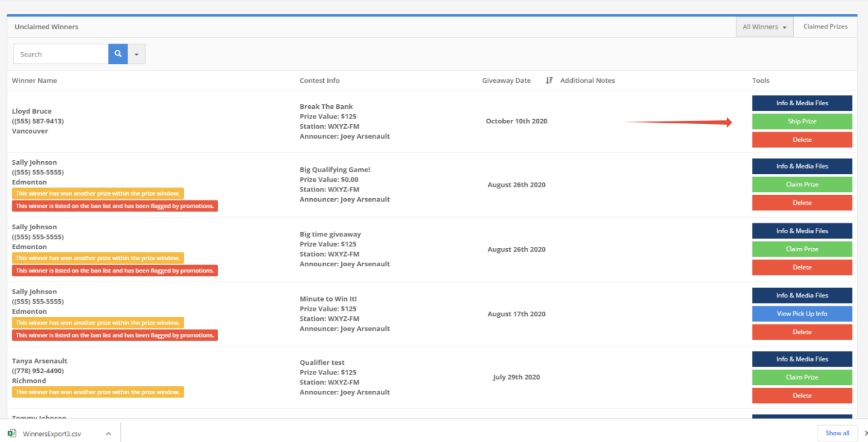View Pick Up Info for Minute to Win It!
The height and width of the screenshot is (442, 868).
coord(802,314)
